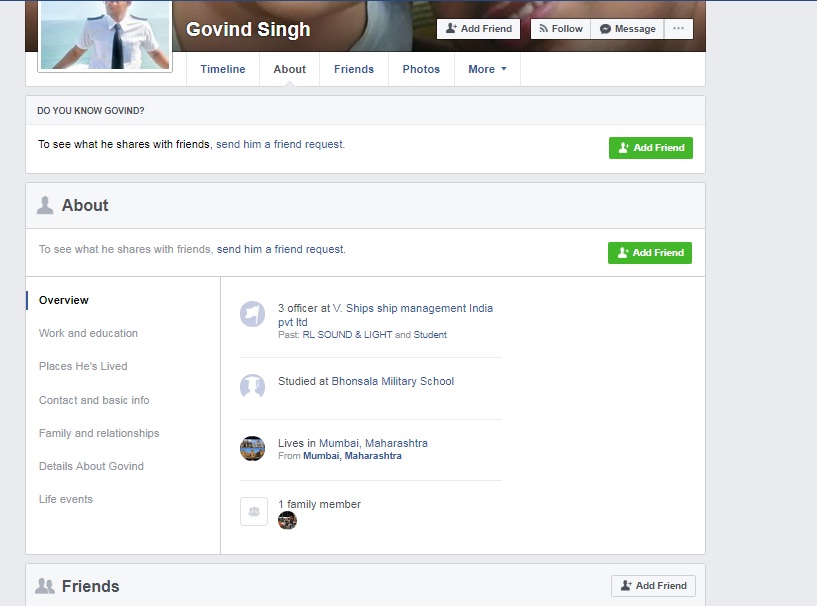Screen dimensions: 817x606
Task: Click green Add Friend in Do You Know Govind box
Action: (651, 148)
